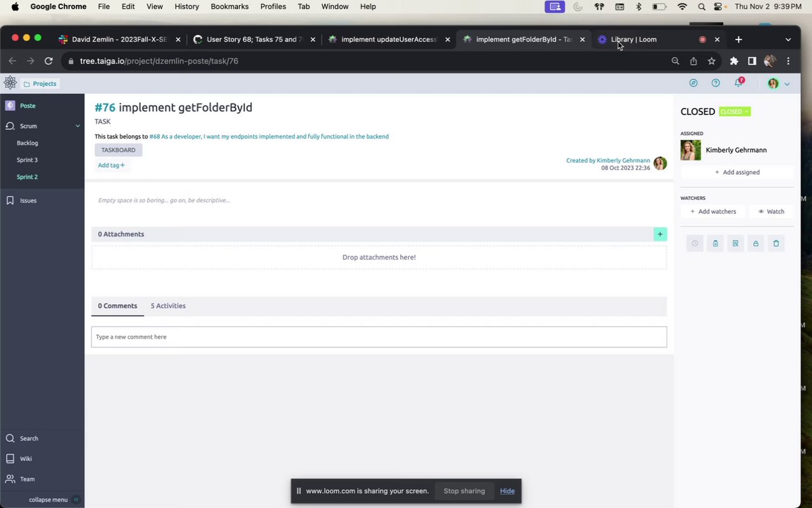Click Add assigned button

click(x=737, y=172)
